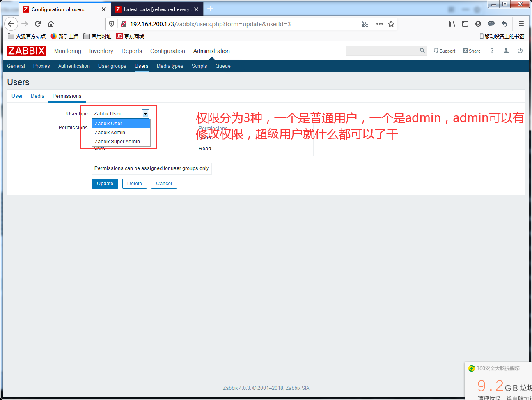This screenshot has height=400, width=532.
Task: Open a new browser tab with plus
Action: (x=210, y=9)
